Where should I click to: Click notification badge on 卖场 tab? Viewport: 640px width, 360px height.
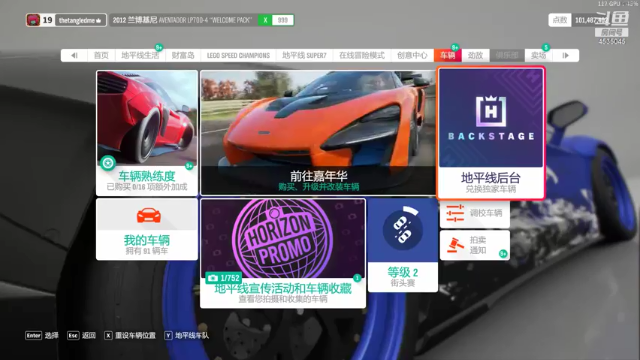coord(546,48)
